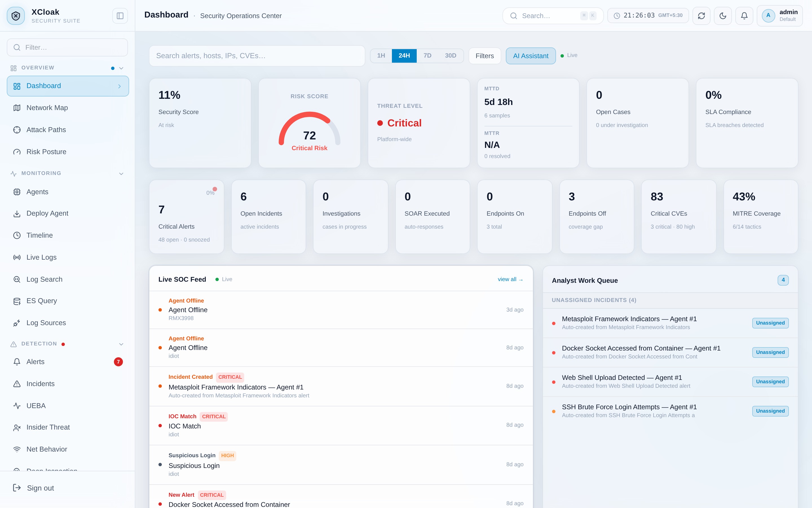Open Suspicious Login feed entry
The height and width of the screenshot is (508, 812).
341,465
